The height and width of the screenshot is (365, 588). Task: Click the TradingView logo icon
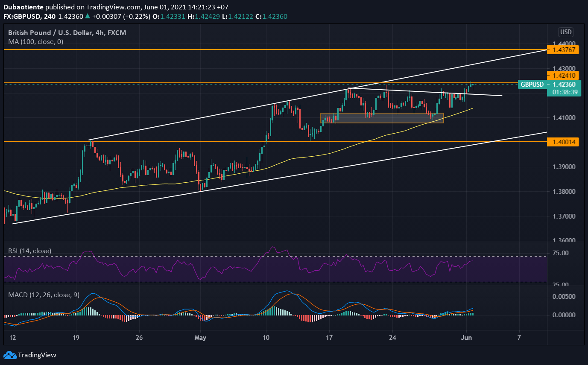pos(10,355)
